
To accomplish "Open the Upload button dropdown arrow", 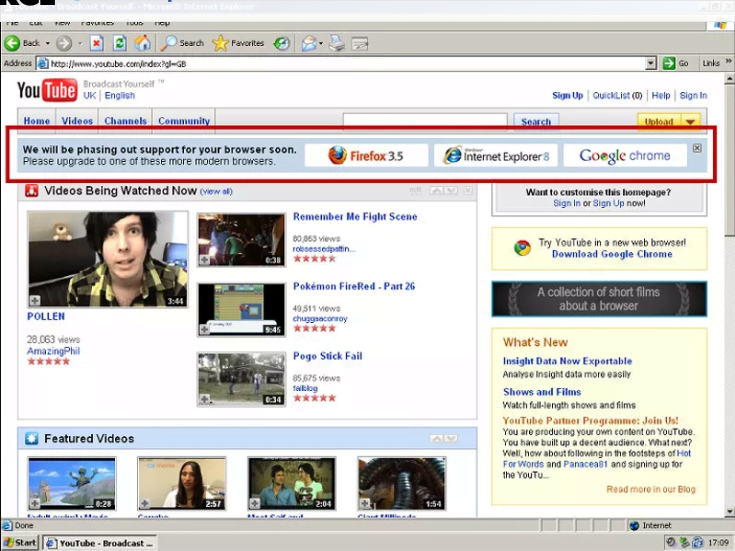I will click(x=690, y=122).
